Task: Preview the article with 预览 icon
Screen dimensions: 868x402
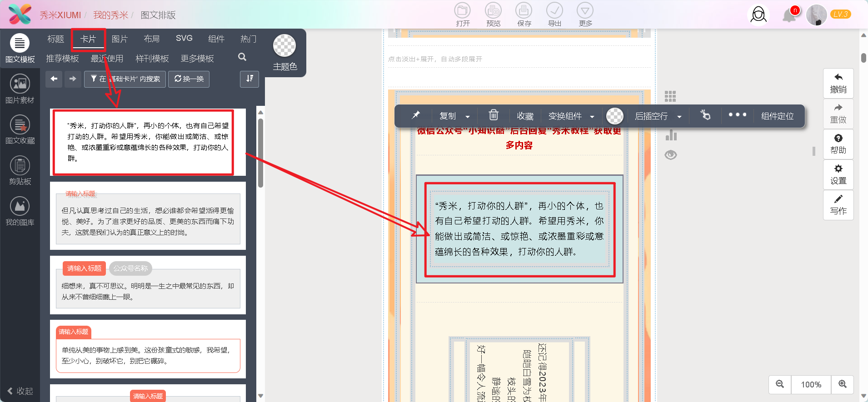Action: pyautogui.click(x=493, y=15)
